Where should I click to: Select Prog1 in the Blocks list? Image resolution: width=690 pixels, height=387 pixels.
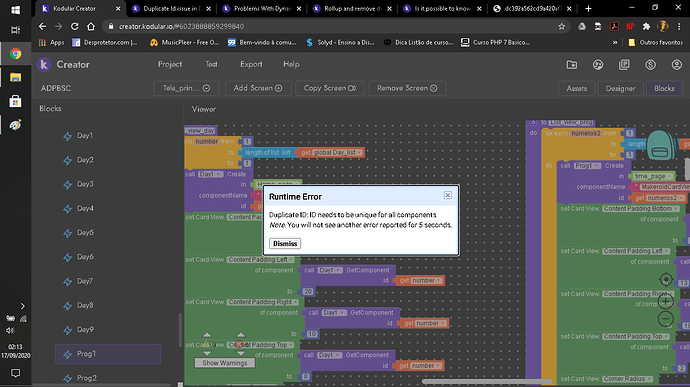coord(108,354)
